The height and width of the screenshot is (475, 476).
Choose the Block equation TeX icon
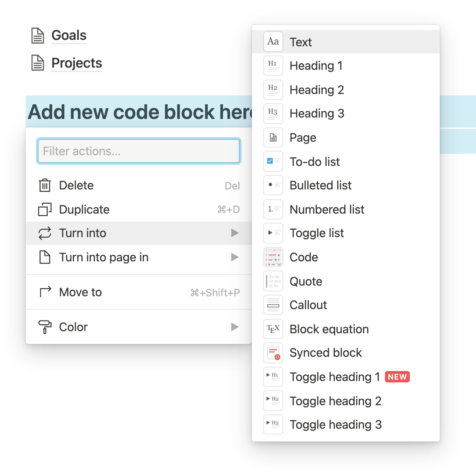[x=273, y=329]
